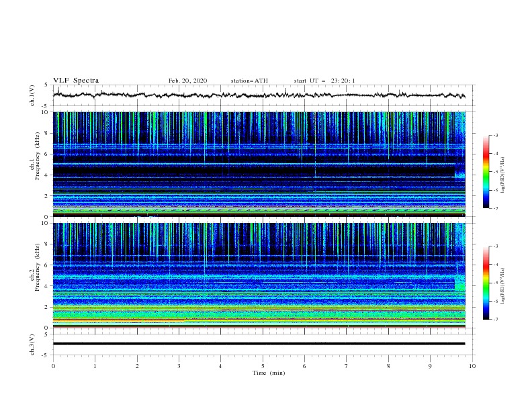Screen dimensions: 532x411
Task: Click time axis tick label "3"
Action: coord(179,366)
